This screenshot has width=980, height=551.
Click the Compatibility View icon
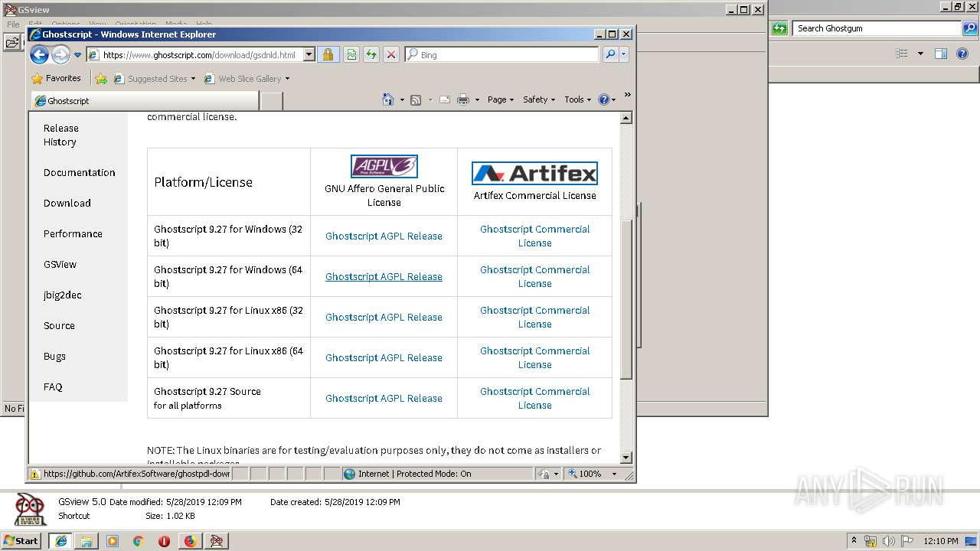point(351,55)
